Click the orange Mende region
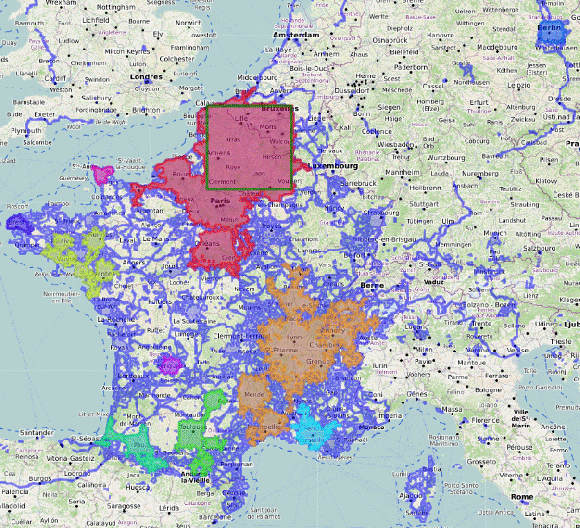 coord(253,392)
